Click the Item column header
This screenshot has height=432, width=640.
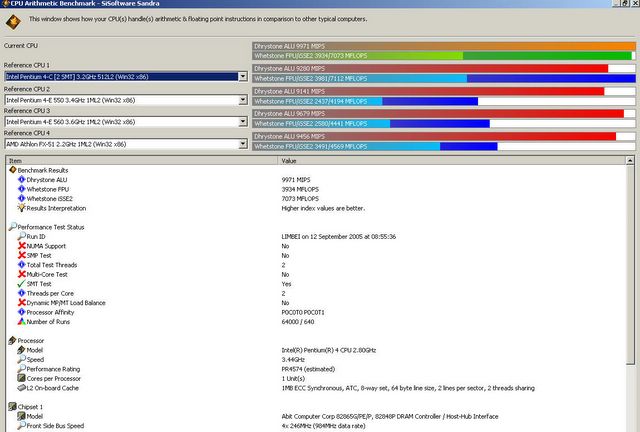pos(142,160)
